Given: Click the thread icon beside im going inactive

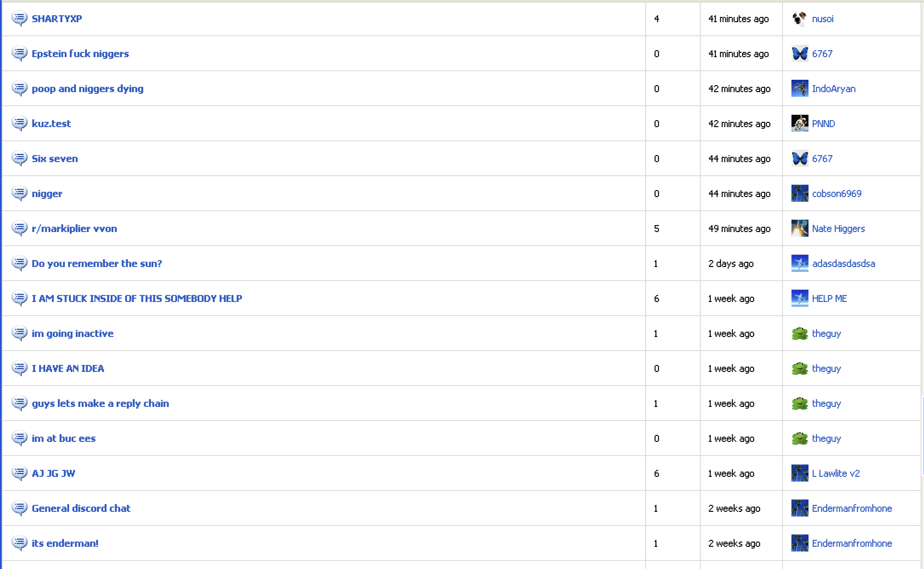Looking at the screenshot, I should coord(19,333).
